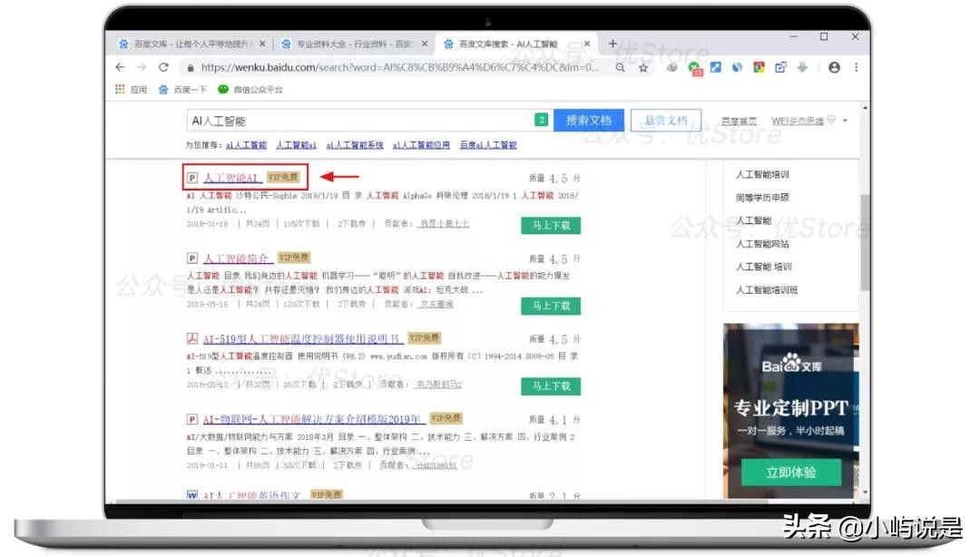Image resolution: width=980 pixels, height=557 pixels.
Task: Click the bookmark star icon in address bar
Action: tap(642, 68)
